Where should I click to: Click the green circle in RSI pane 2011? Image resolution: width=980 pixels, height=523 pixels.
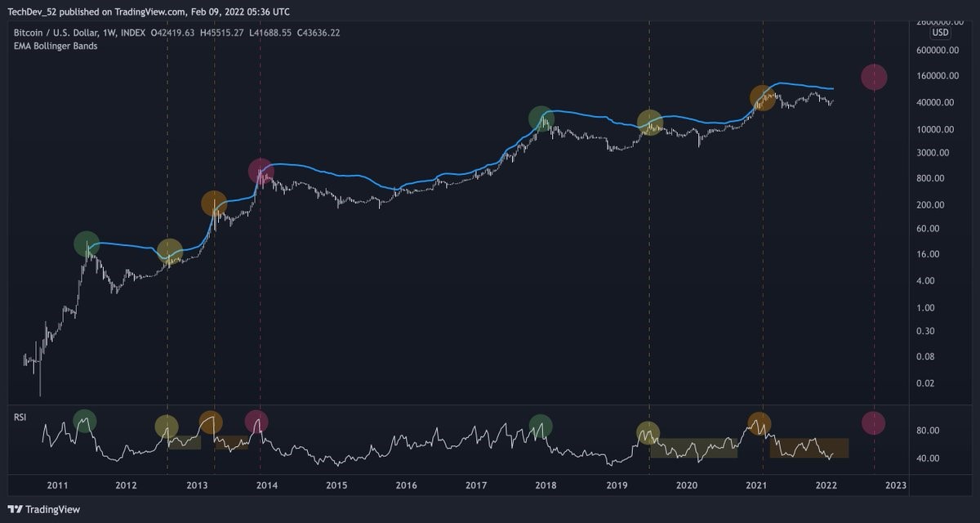coord(84,422)
